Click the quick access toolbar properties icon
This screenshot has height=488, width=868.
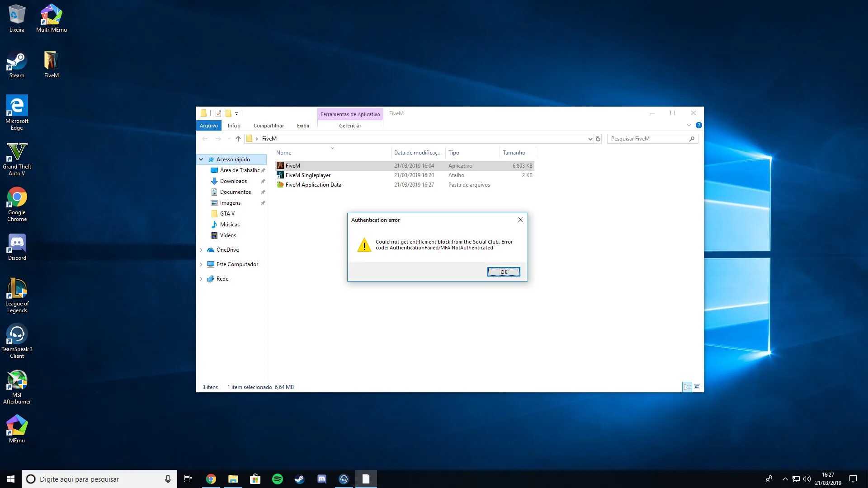point(218,113)
